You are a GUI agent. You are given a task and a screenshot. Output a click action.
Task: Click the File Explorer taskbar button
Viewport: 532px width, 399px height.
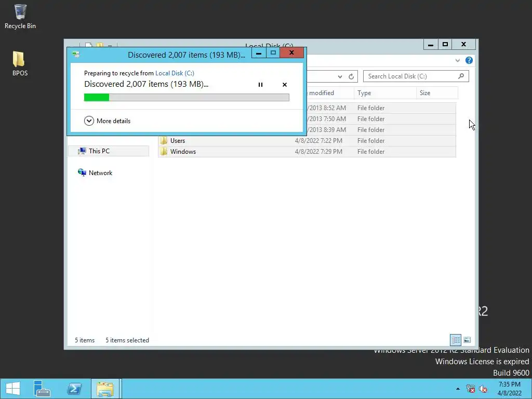[105, 389]
